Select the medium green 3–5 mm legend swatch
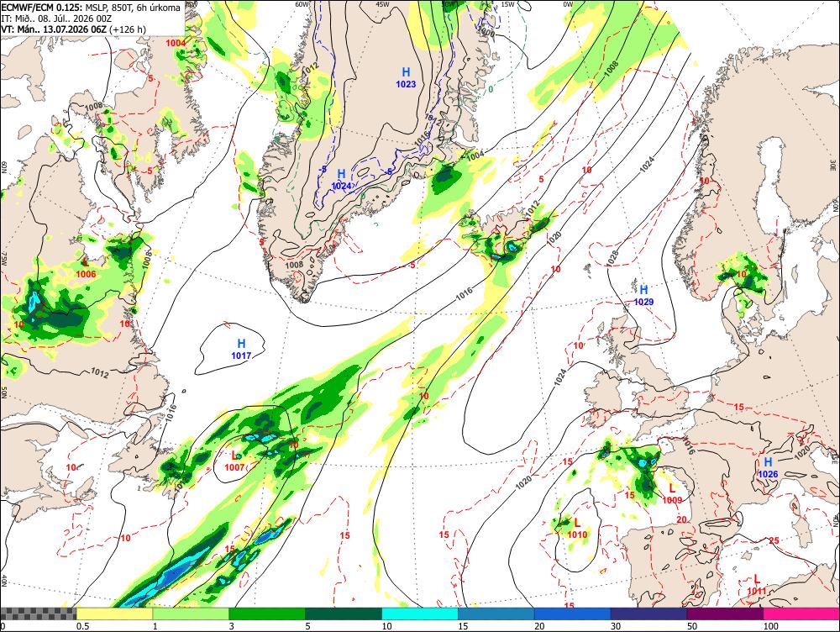Viewport: 840px width, 632px height. pos(267,614)
